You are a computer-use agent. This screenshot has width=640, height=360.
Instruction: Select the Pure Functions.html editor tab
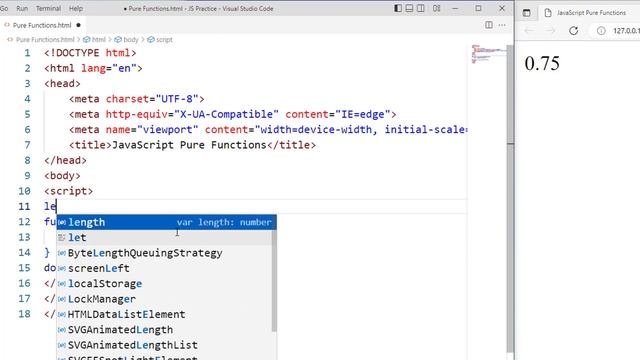(x=42, y=25)
